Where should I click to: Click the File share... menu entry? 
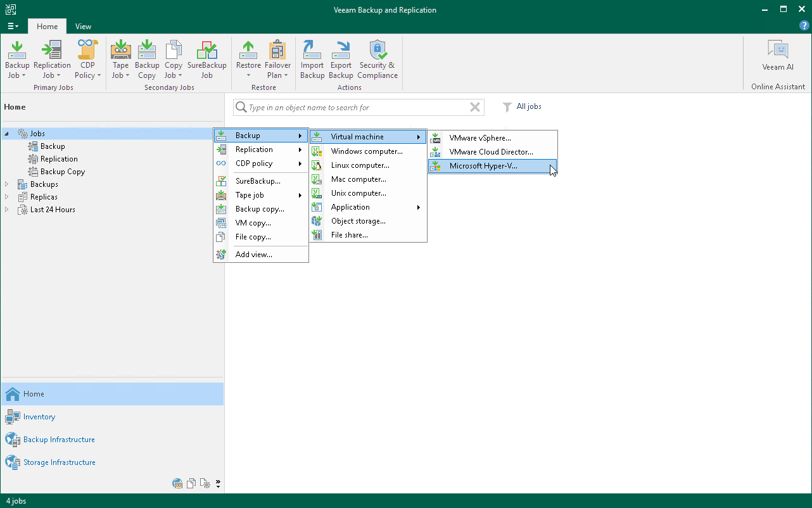point(349,235)
